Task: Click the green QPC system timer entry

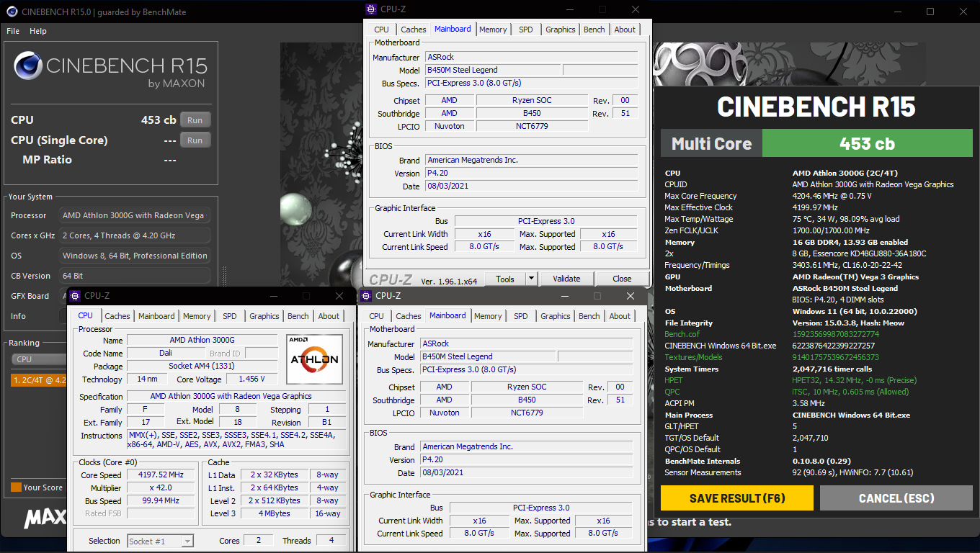Action: [672, 392]
